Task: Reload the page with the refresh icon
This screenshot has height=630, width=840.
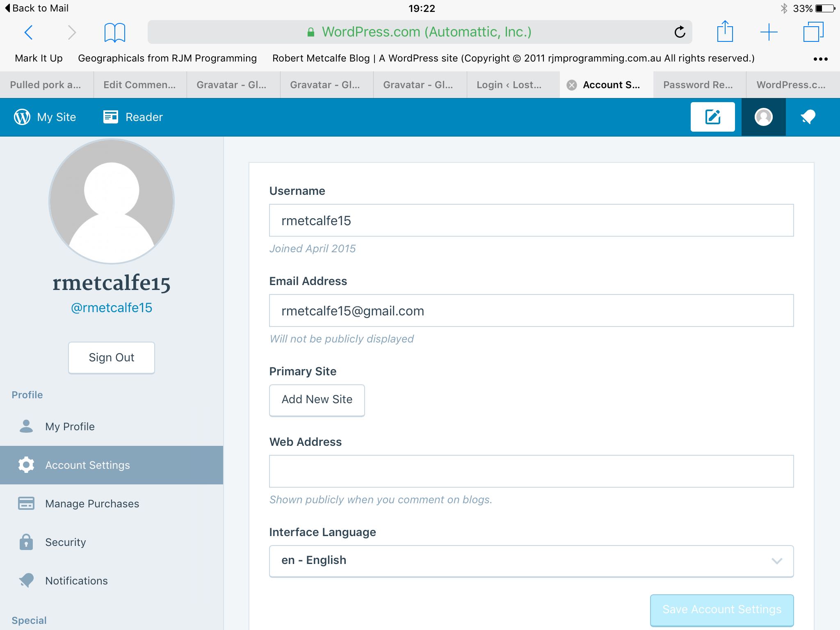Action: (x=680, y=32)
